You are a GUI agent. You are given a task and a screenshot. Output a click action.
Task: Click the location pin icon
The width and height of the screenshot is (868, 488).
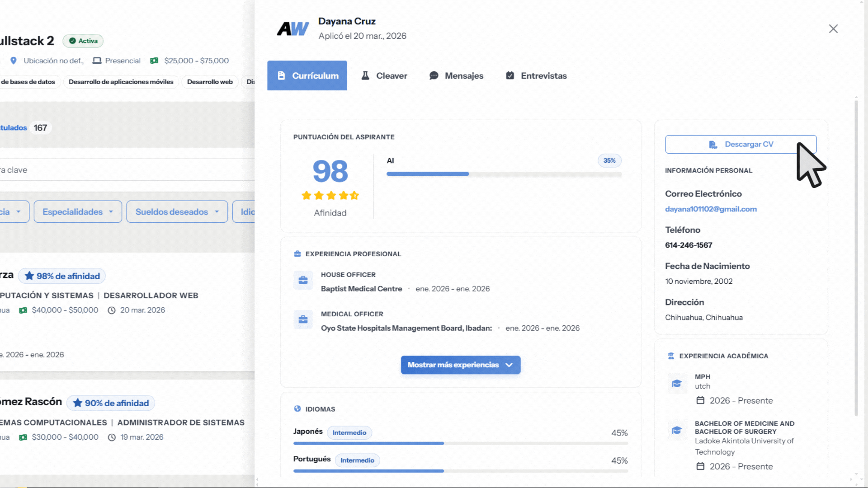click(14, 61)
